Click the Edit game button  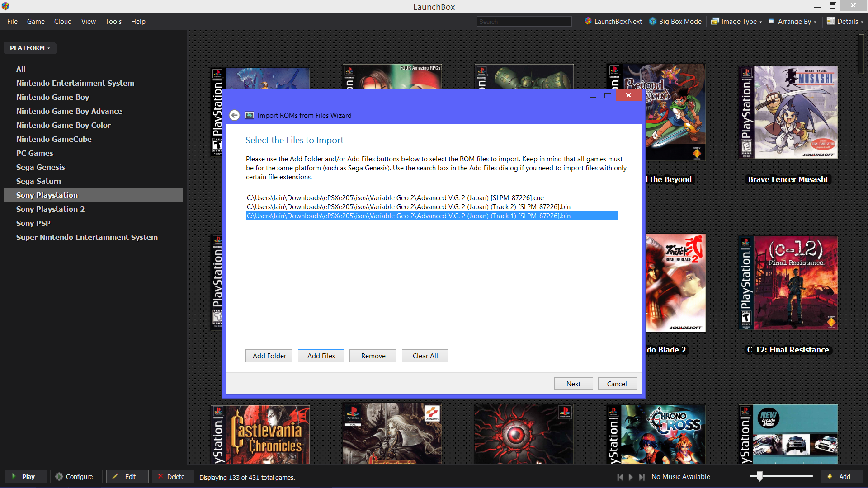coord(127,477)
